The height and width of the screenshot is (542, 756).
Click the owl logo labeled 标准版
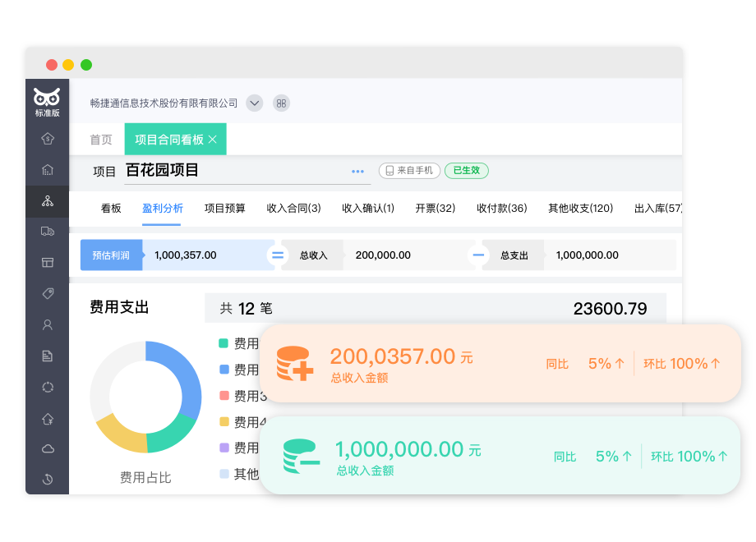coord(48,102)
